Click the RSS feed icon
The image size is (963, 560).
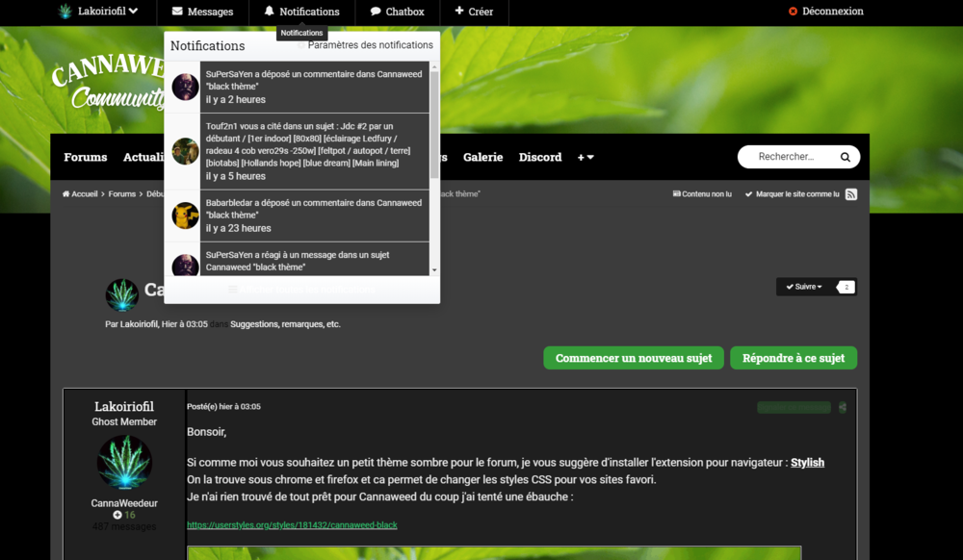[x=850, y=194]
